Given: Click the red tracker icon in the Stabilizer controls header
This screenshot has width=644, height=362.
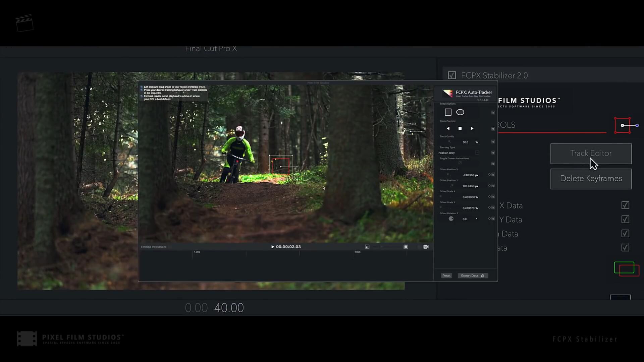Looking at the screenshot, I should (x=626, y=125).
